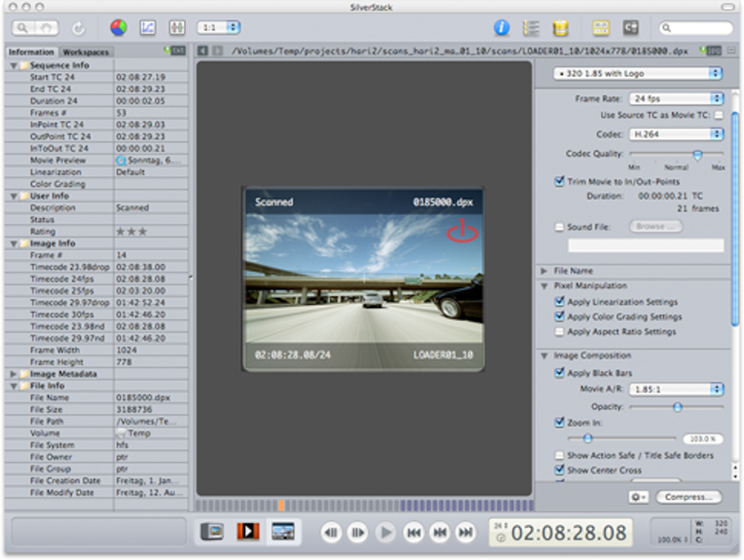Switch to the Workspaces tab
Viewport: 744px width, 560px height.
coord(85,52)
